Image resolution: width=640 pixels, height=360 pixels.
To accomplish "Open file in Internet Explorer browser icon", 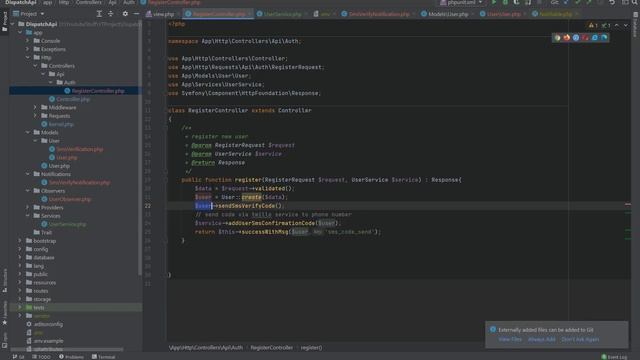I will (x=595, y=38).
